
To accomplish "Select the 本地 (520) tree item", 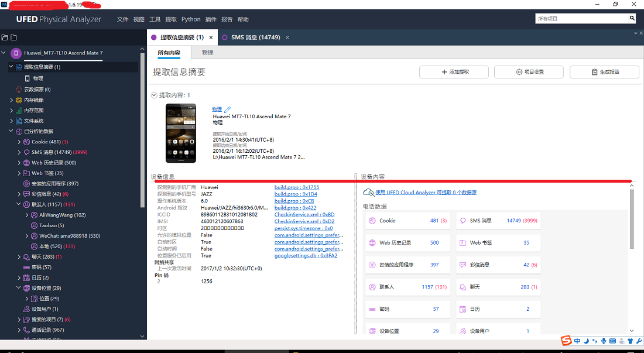I will pos(57,246).
